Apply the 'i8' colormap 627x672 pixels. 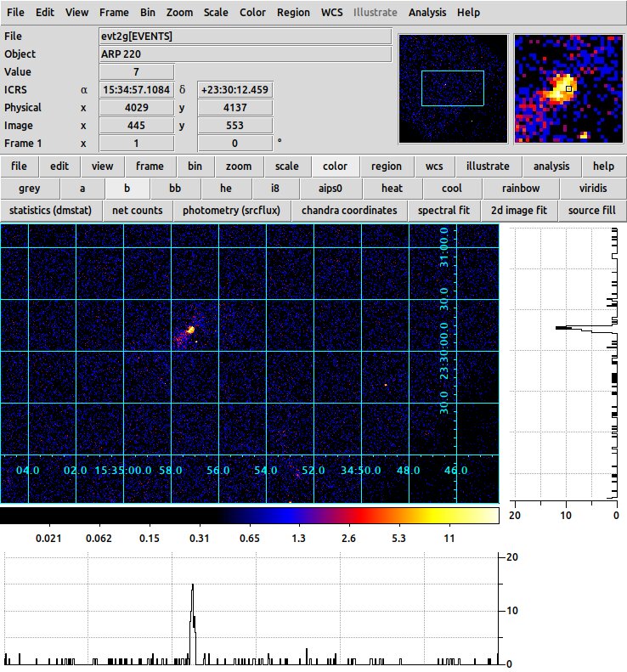click(274, 189)
